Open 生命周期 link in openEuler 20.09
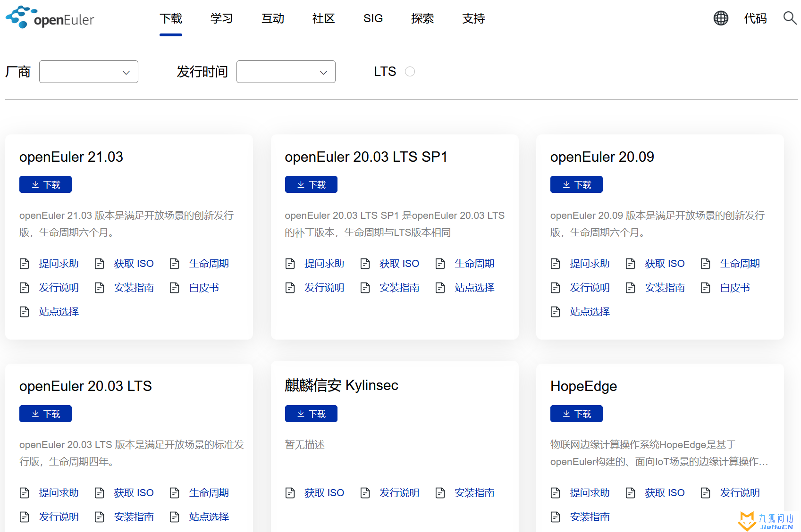The height and width of the screenshot is (532, 801). pyautogui.click(x=740, y=264)
